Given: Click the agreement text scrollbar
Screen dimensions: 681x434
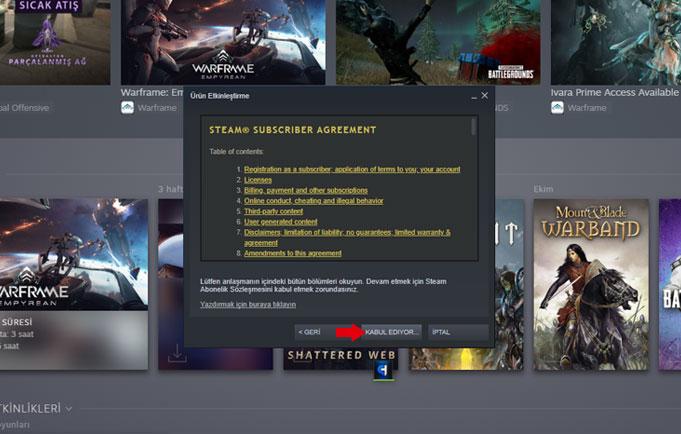Looking at the screenshot, I should (x=474, y=186).
